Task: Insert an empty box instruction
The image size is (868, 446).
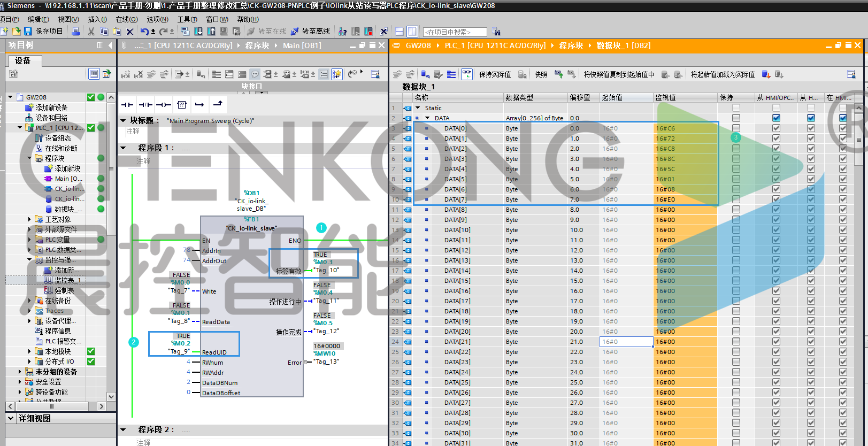Action: 182,105
